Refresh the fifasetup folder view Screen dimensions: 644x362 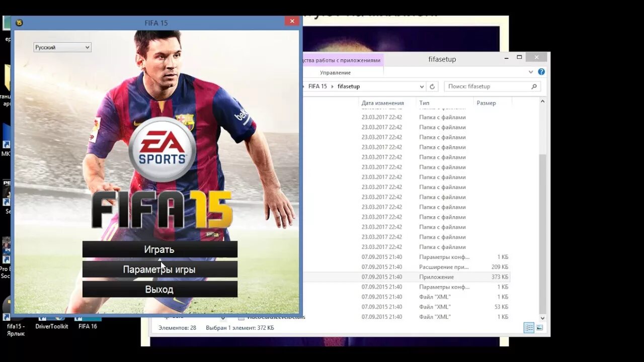(432, 86)
